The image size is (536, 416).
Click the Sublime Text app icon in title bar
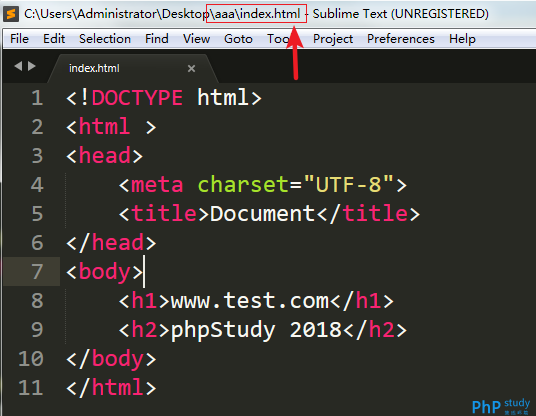pyautogui.click(x=11, y=14)
